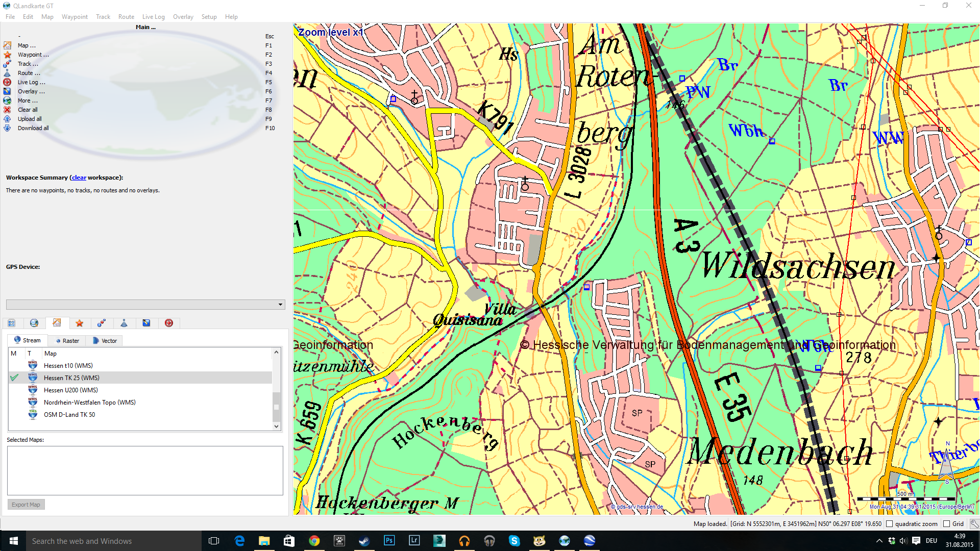Open the waypoints tab with star icon
The height and width of the screenshot is (551, 980).
click(79, 323)
